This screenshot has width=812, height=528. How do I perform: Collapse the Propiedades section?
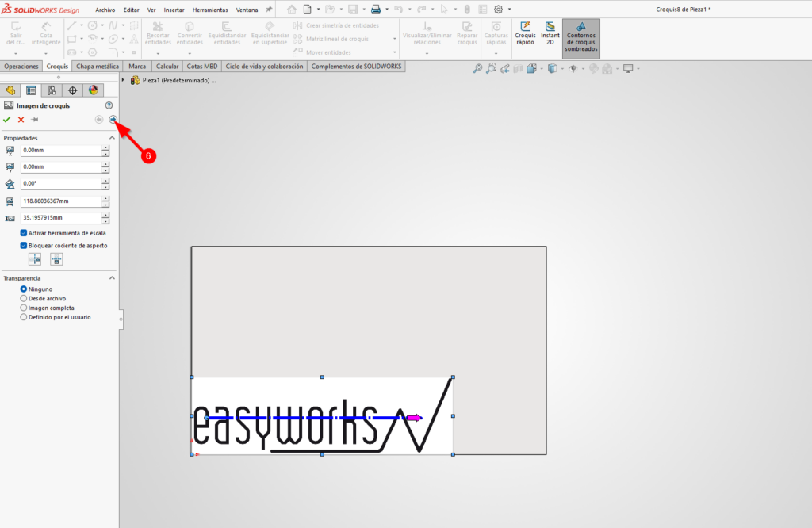point(112,138)
